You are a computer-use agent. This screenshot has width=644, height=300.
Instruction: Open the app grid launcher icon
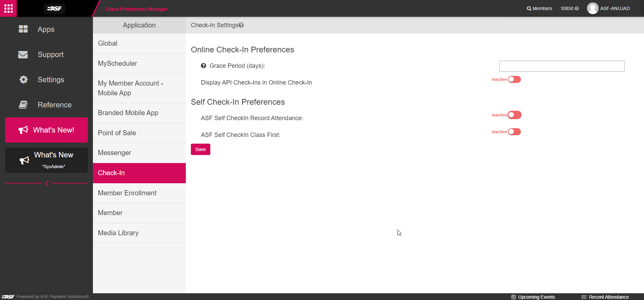click(x=8, y=8)
